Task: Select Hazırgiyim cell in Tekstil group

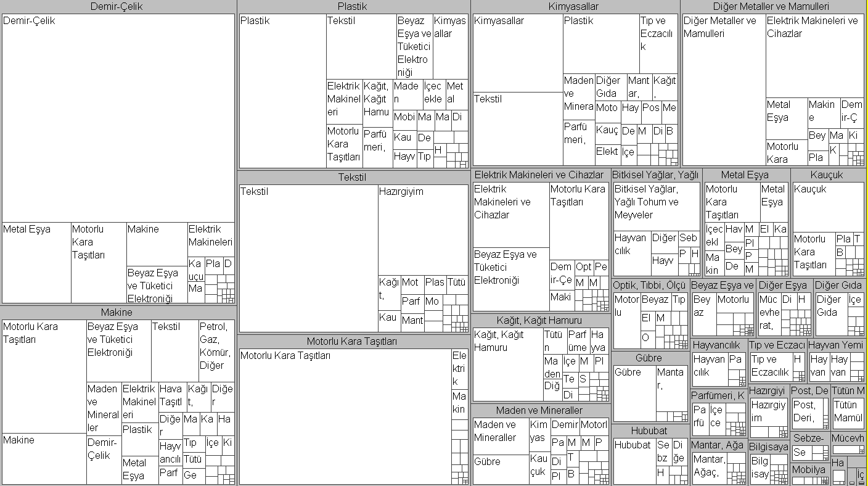Action: coord(423,230)
